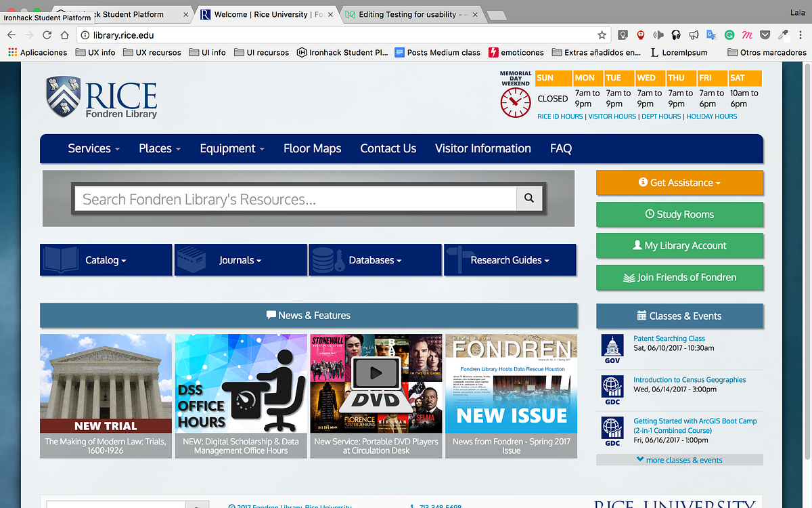This screenshot has height=508, width=812.
Task: Open the Google Keep lightbulb extension
Action: pos(623,35)
